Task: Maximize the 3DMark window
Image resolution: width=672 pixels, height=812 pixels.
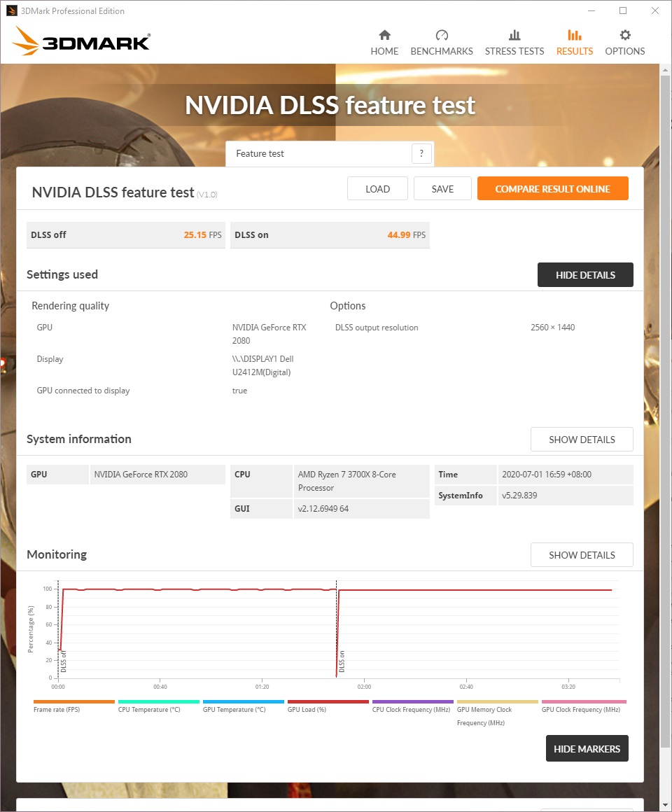Action: [623, 10]
